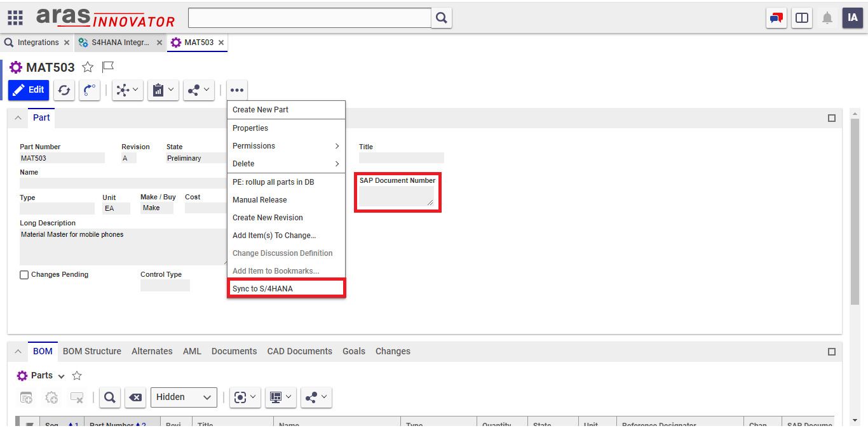868x433 pixels.
Task: Maximize the Part form panel
Action: 832,118
